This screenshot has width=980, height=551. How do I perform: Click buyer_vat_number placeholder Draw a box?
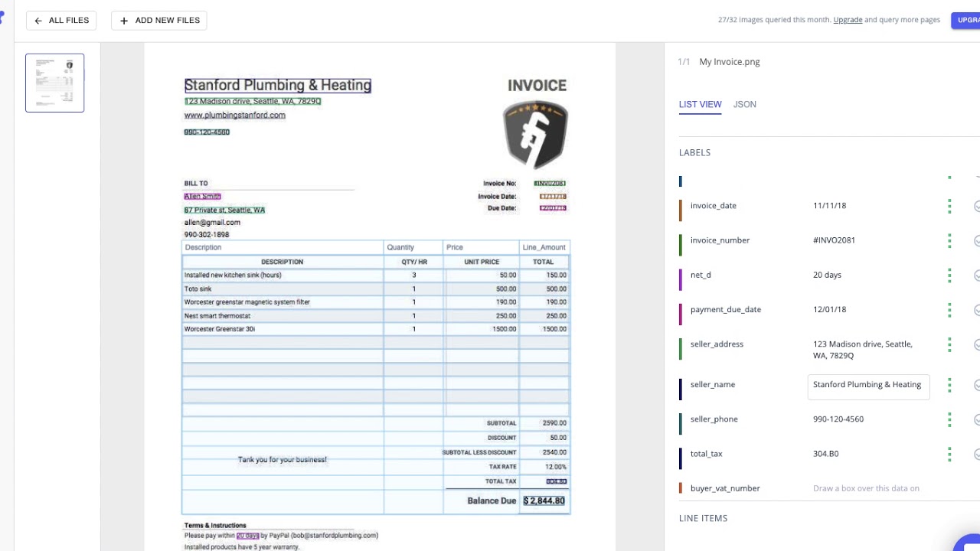click(866, 488)
